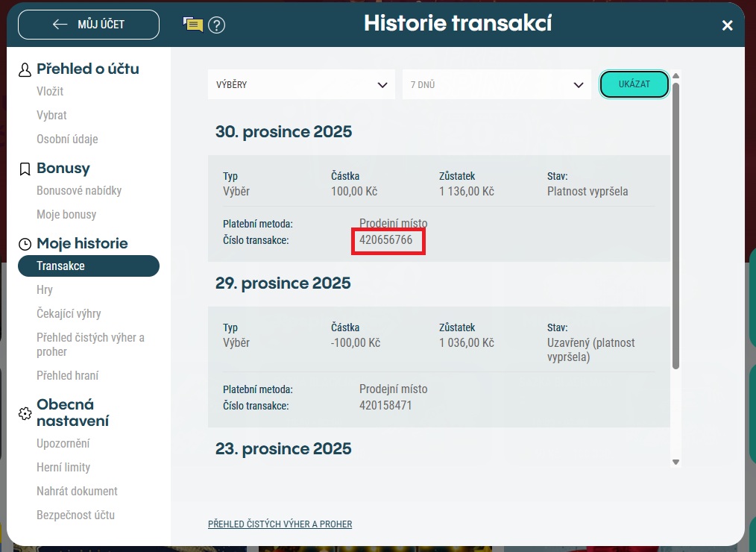Image resolution: width=756 pixels, height=552 pixels.
Task: Open the Nahrát dokument page
Action: [x=77, y=492]
